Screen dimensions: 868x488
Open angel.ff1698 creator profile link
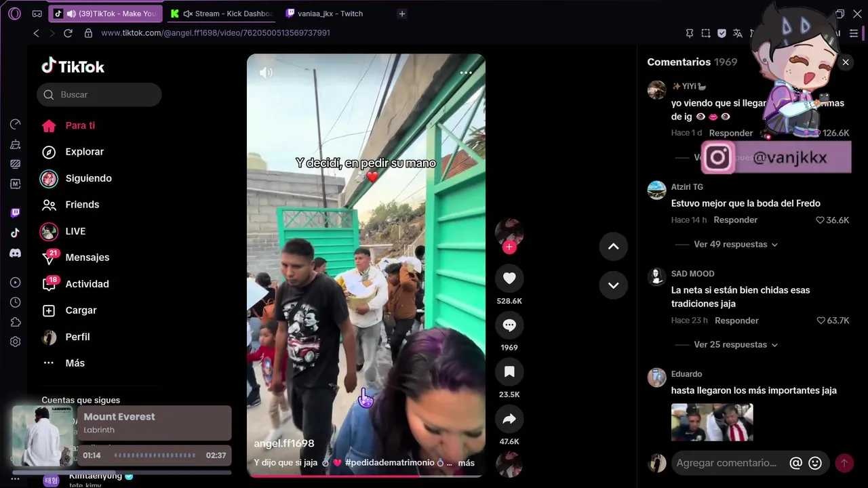[284, 443]
